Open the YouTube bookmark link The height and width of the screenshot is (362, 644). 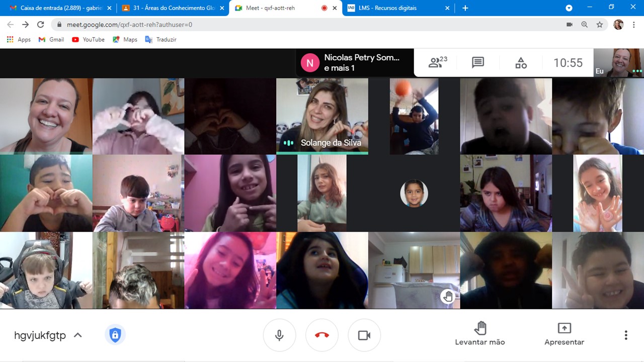coord(89,39)
